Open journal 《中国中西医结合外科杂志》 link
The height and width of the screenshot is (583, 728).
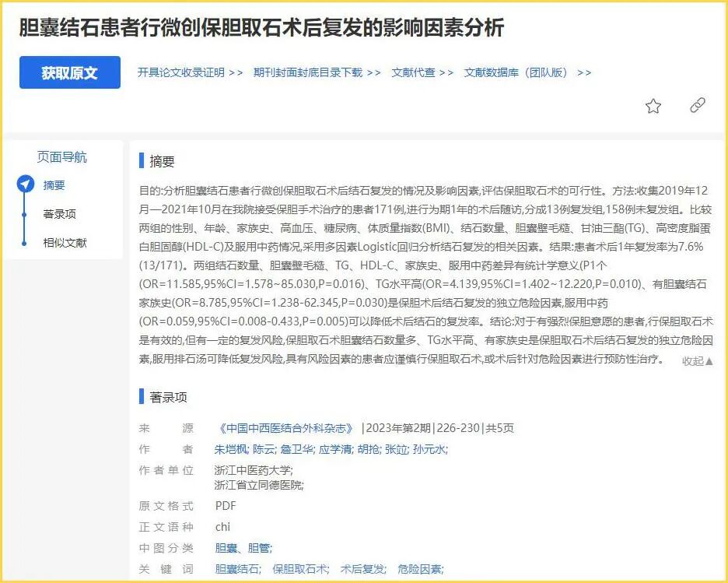click(285, 428)
